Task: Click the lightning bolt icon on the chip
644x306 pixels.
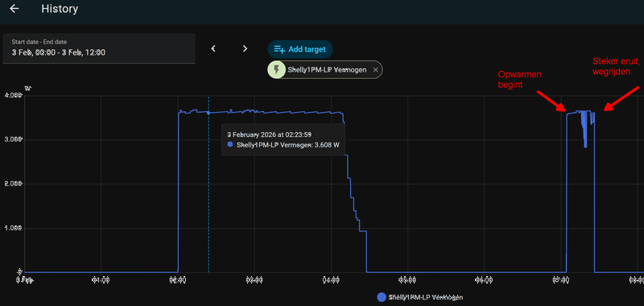Action: coord(276,70)
